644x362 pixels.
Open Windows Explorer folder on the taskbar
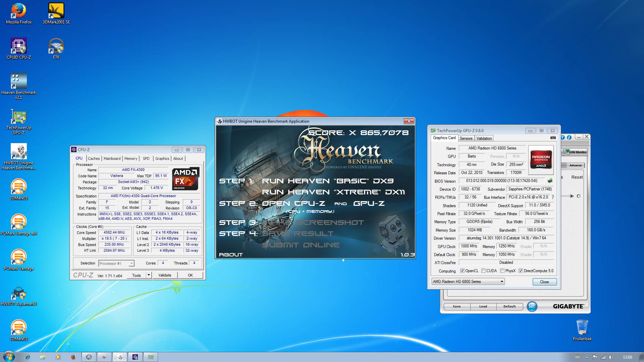click(43, 357)
